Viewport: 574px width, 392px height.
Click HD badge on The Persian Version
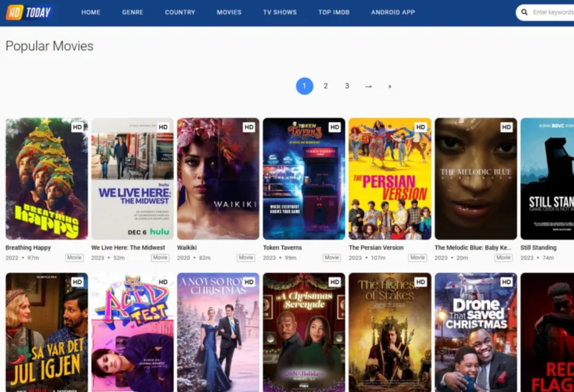pos(420,127)
